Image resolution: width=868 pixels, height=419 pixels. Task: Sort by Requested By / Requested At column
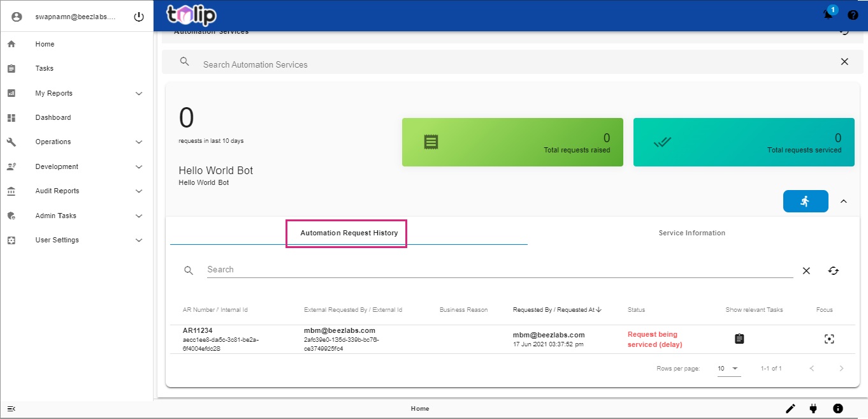click(x=558, y=310)
